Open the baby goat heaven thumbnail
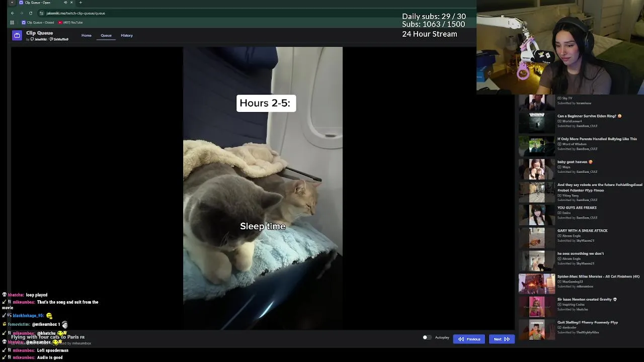The height and width of the screenshot is (362, 644). [x=537, y=168]
